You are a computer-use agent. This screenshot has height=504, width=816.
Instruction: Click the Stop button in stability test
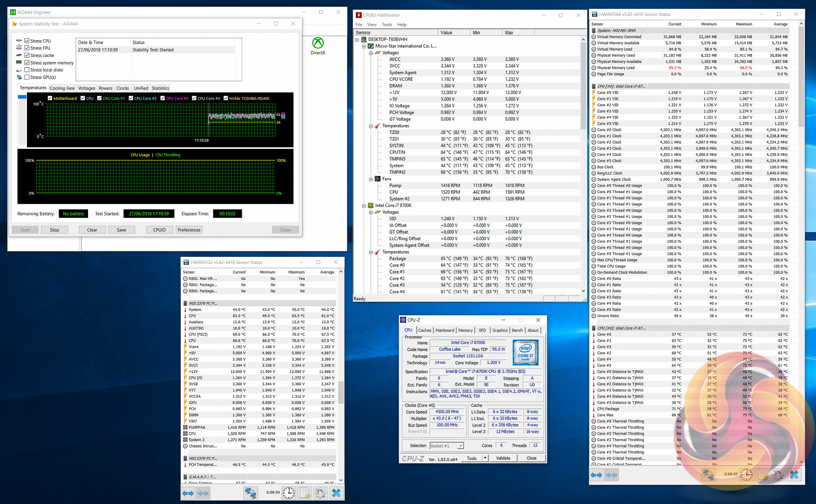(55, 230)
